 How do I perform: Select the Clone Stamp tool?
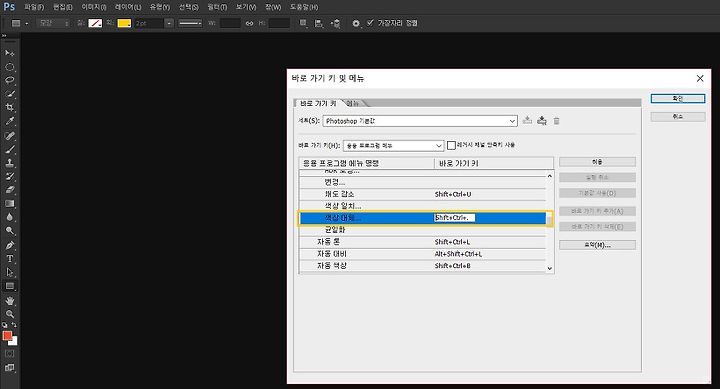click(10, 163)
